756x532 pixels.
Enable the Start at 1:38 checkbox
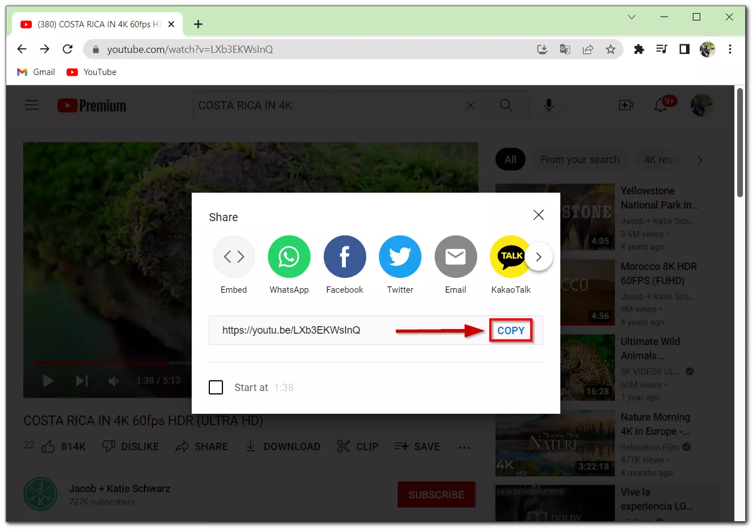(216, 388)
